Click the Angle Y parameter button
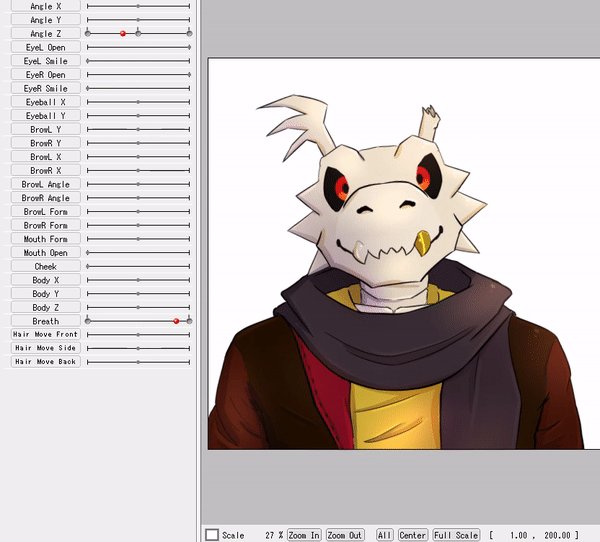 pyautogui.click(x=46, y=20)
